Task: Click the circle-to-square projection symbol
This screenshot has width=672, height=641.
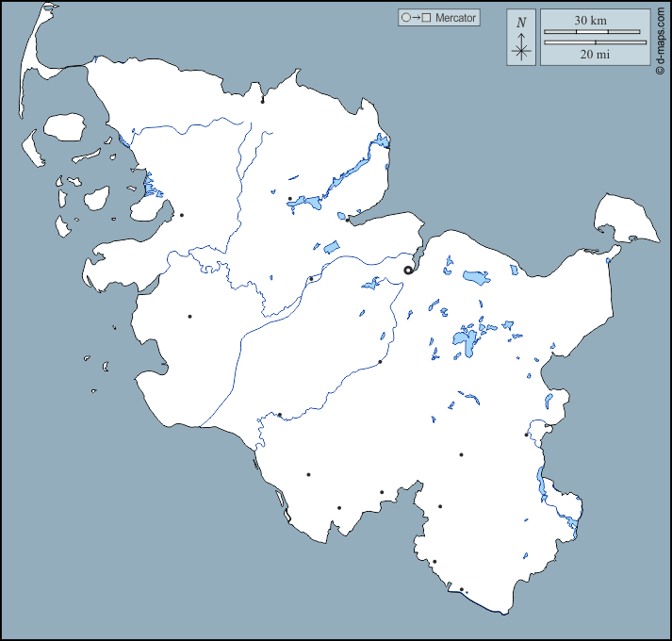Action: click(x=417, y=18)
